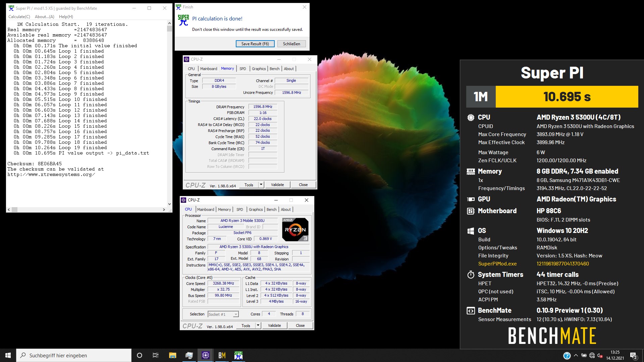Click Tools button in Memory CPU-Z window
The width and height of the screenshot is (644, 362).
(249, 185)
